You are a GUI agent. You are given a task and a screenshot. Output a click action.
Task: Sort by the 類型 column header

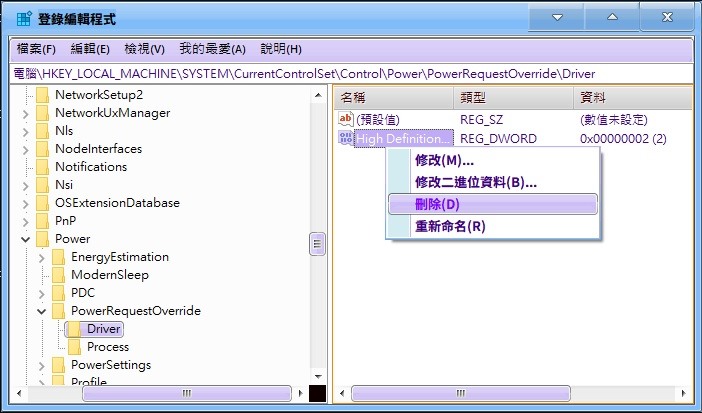(x=514, y=97)
